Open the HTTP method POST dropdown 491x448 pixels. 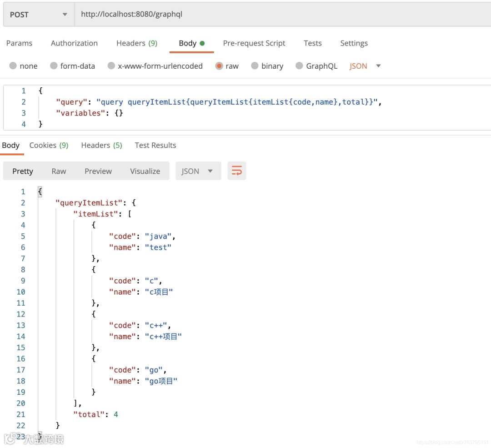tap(39, 15)
